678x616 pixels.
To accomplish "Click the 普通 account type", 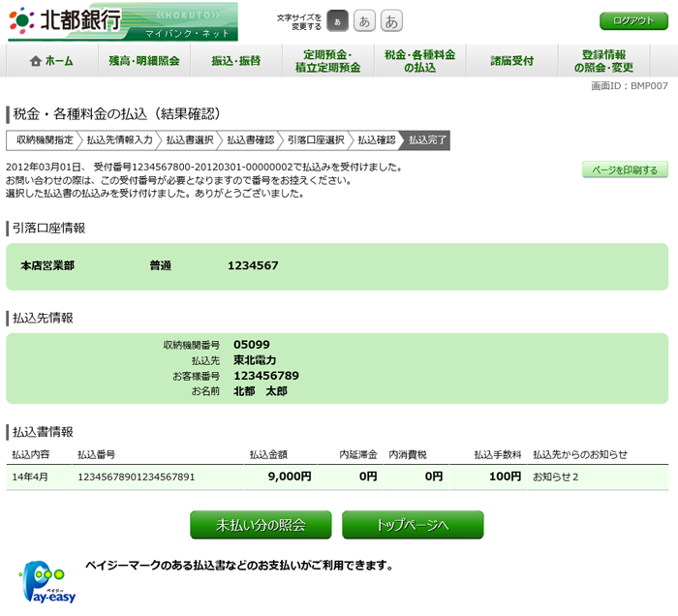I will [x=161, y=265].
